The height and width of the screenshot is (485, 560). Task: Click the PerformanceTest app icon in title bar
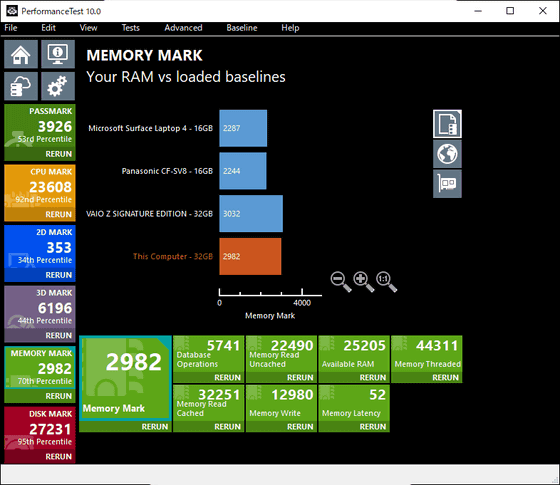pyautogui.click(x=12, y=11)
